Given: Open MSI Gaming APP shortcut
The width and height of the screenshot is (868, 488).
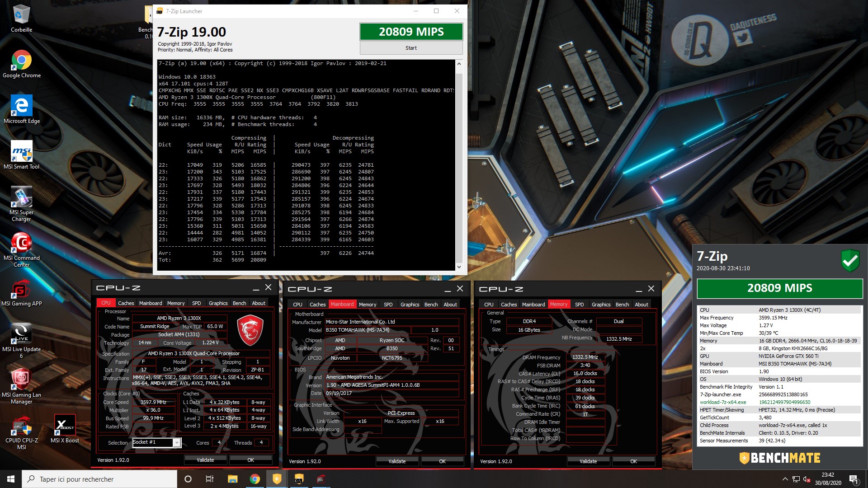Looking at the screenshot, I should [21, 292].
